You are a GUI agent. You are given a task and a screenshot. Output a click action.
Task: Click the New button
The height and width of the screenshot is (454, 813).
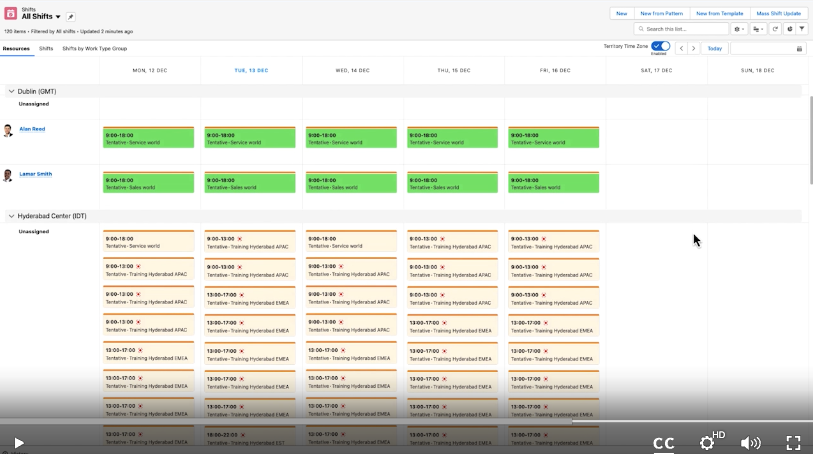tap(622, 13)
